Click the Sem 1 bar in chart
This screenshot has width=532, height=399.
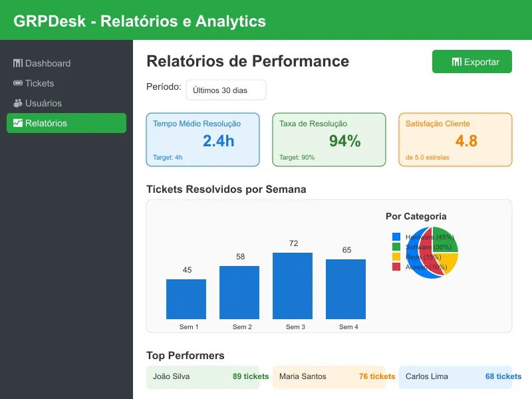pyautogui.click(x=186, y=299)
